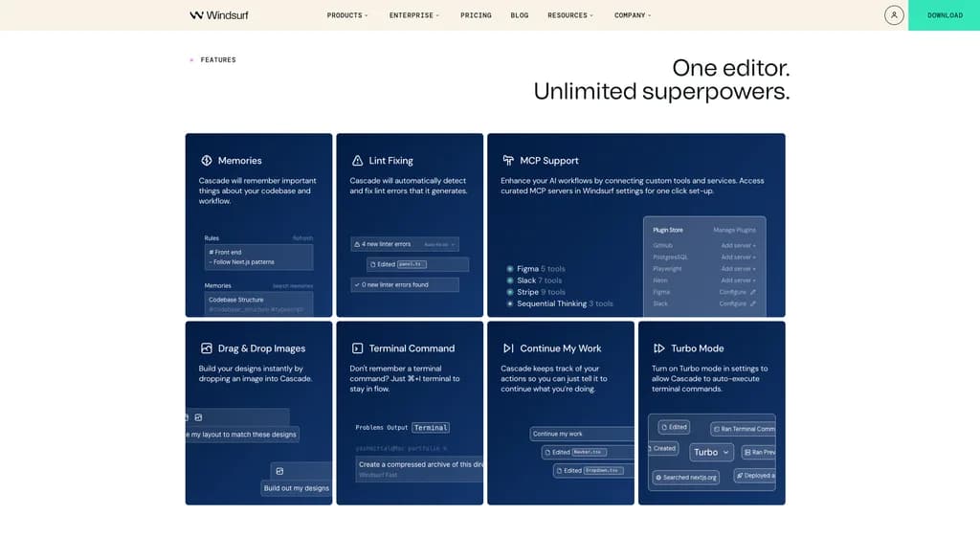Click the Download button

pos(945,15)
